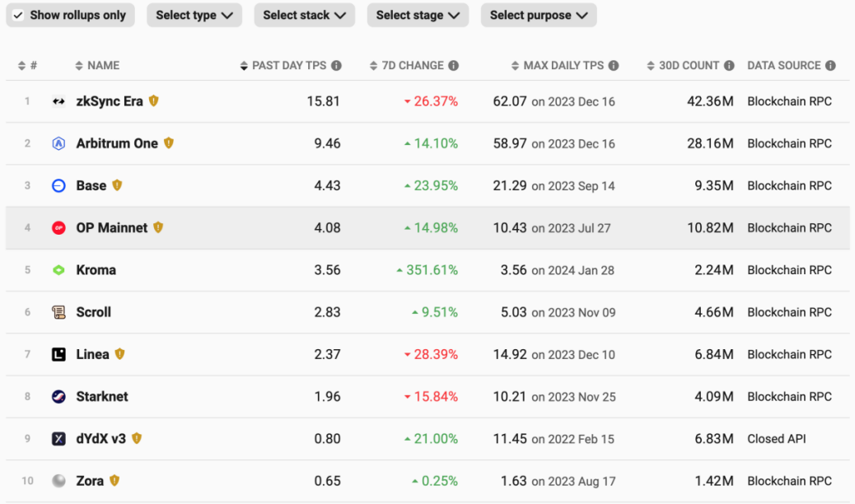Open the Select purpose dropdown

point(539,16)
